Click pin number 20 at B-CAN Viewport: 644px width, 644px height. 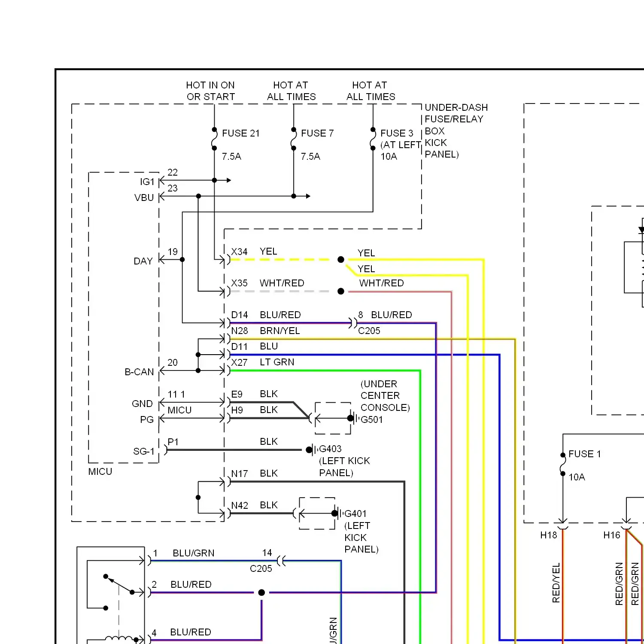click(173, 363)
